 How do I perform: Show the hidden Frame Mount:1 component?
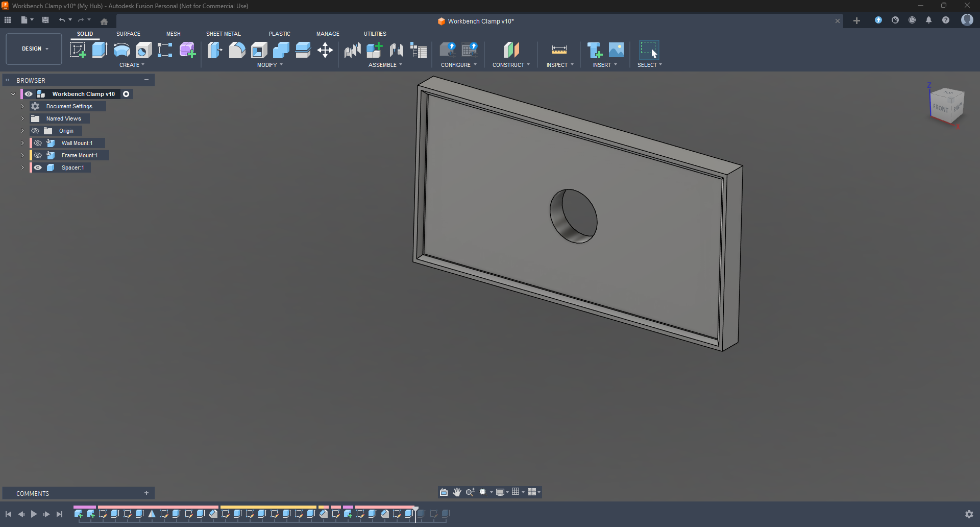38,155
